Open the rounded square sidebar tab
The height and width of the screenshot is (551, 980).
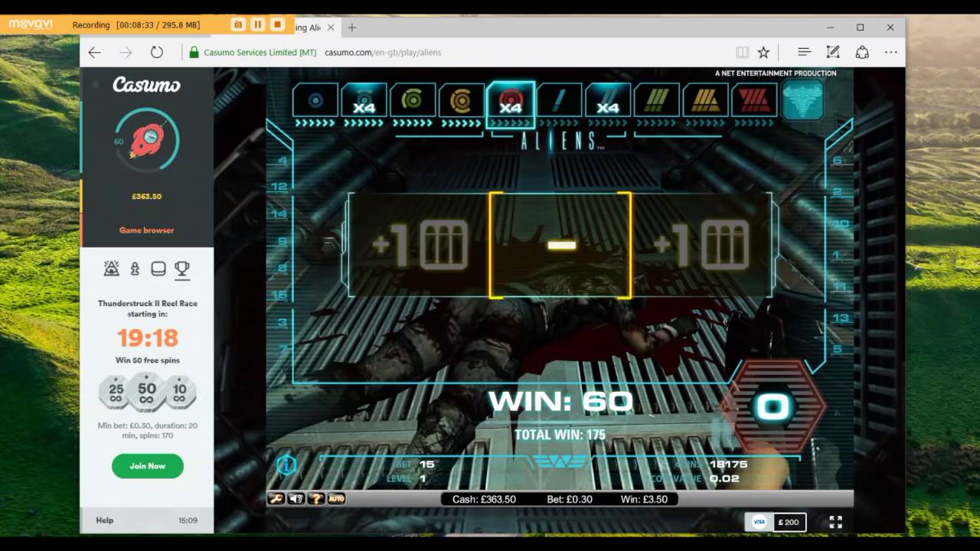point(158,269)
